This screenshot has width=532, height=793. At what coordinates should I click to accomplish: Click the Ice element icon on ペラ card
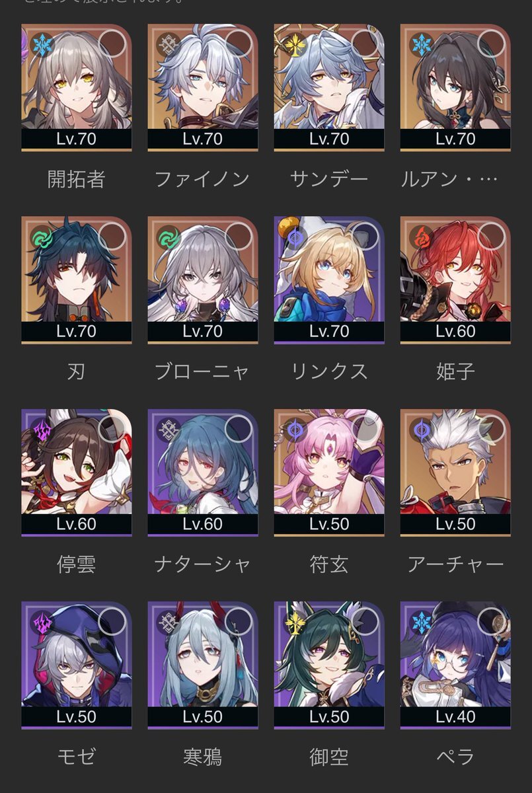pos(420,623)
